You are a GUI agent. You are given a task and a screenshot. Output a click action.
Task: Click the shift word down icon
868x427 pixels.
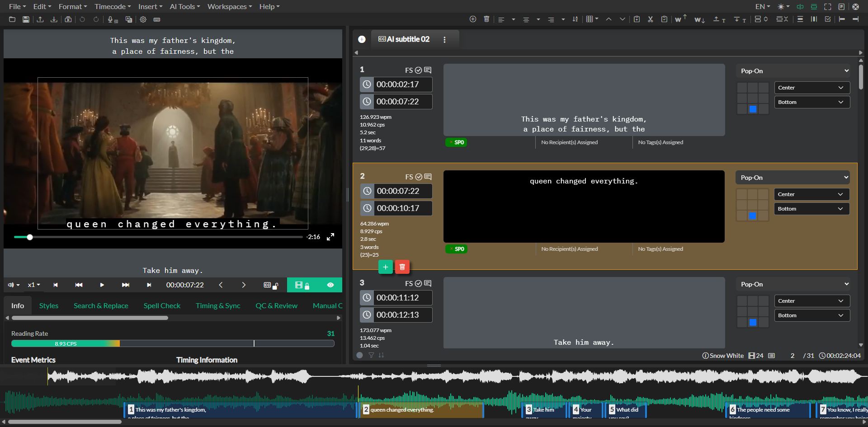699,19
